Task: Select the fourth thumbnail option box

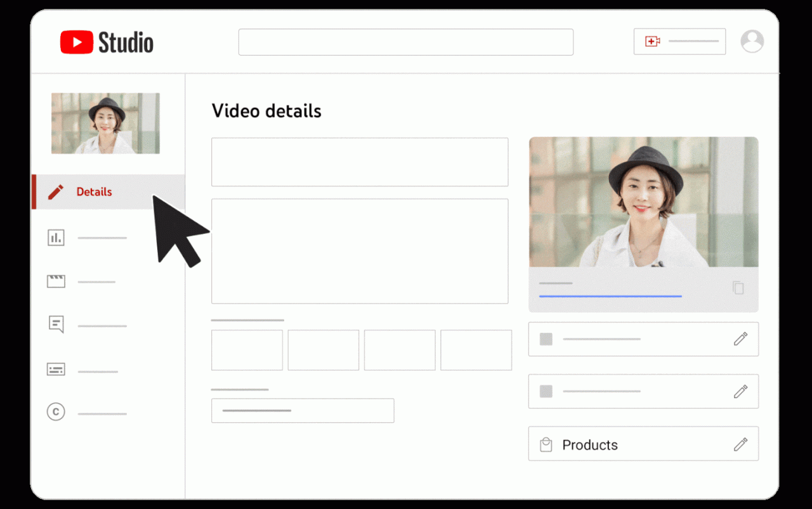Action: click(476, 350)
